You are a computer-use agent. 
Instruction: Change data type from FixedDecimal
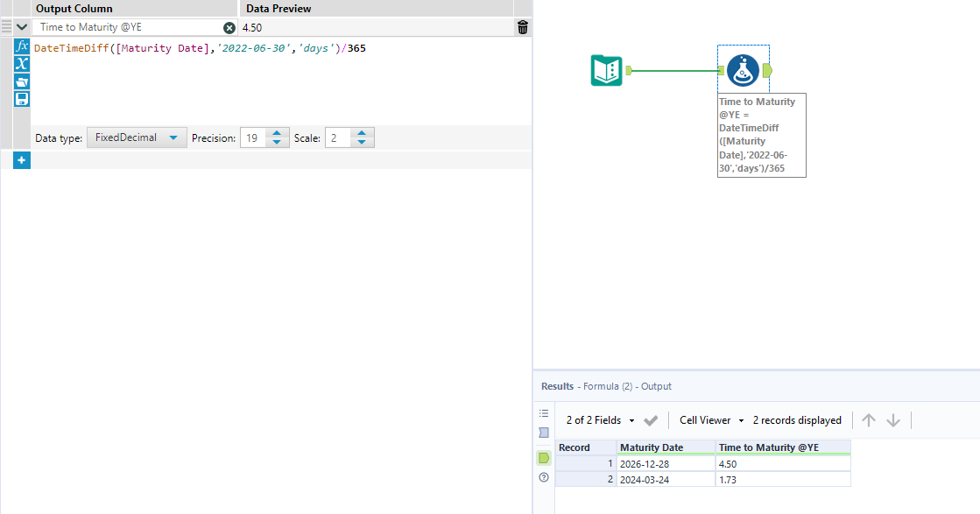point(137,137)
